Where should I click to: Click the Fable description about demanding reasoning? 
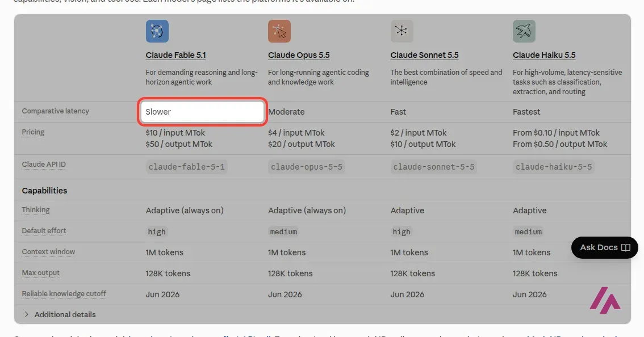tap(202, 77)
